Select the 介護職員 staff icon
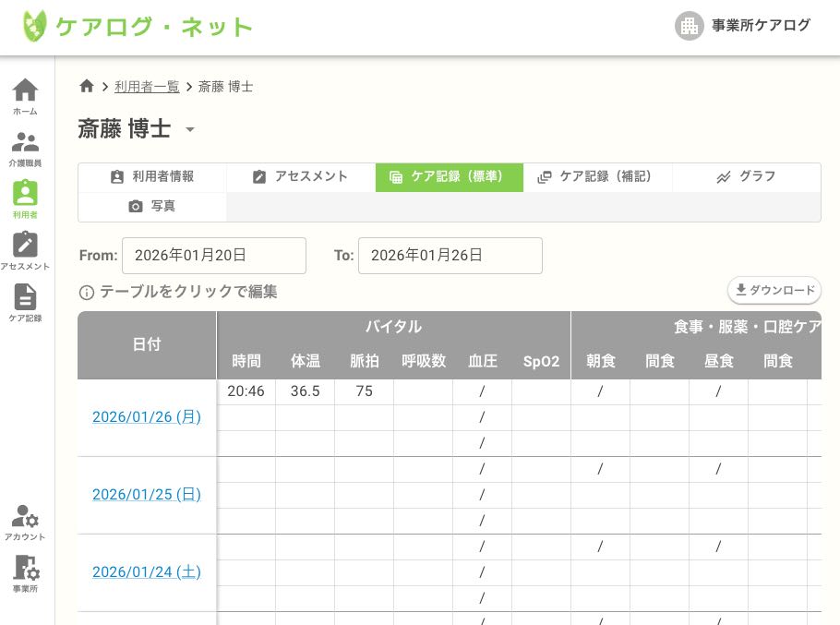840x625 pixels. tap(24, 142)
